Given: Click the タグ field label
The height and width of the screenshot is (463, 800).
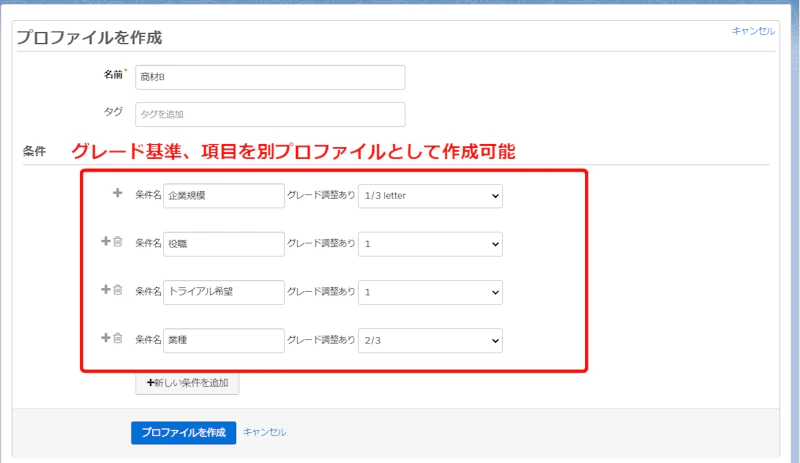Looking at the screenshot, I should [x=113, y=111].
